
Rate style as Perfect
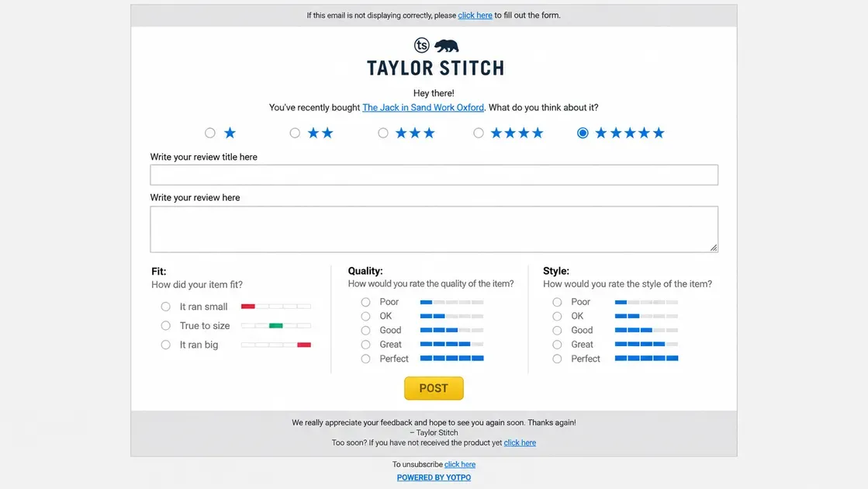pos(557,359)
